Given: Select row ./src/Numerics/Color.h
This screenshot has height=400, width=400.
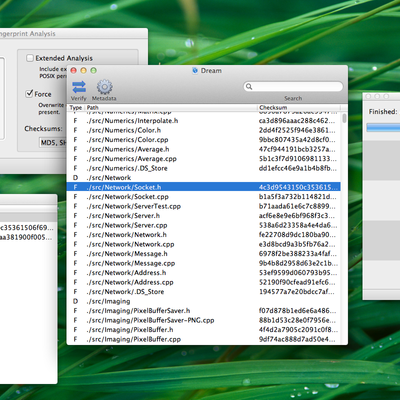Looking at the screenshot, I should [x=203, y=130].
